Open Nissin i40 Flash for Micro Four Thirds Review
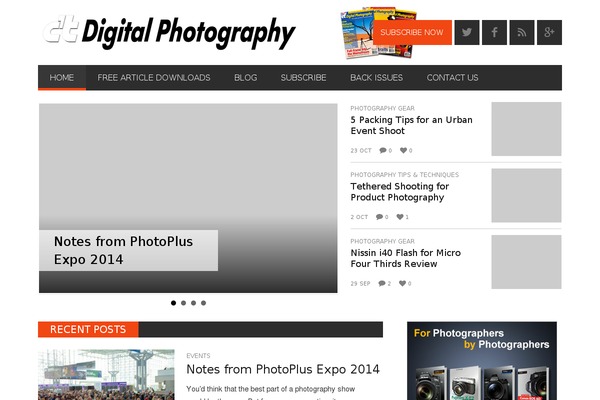This screenshot has width=600, height=400. click(406, 258)
